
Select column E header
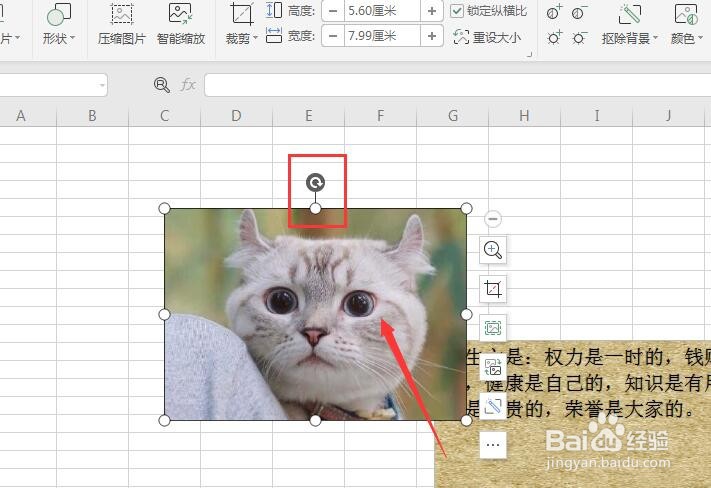click(x=309, y=116)
